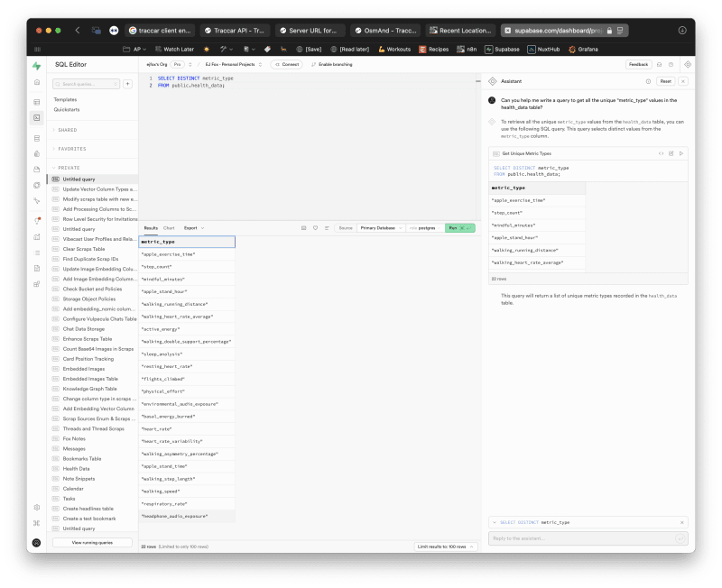Run the assistant's query using the play icon

click(x=681, y=153)
